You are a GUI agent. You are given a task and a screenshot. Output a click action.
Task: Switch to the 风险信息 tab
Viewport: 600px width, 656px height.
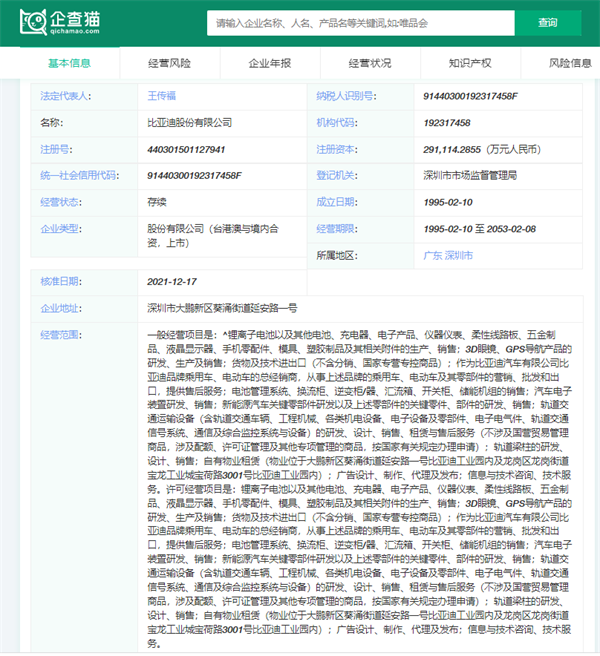click(570, 63)
